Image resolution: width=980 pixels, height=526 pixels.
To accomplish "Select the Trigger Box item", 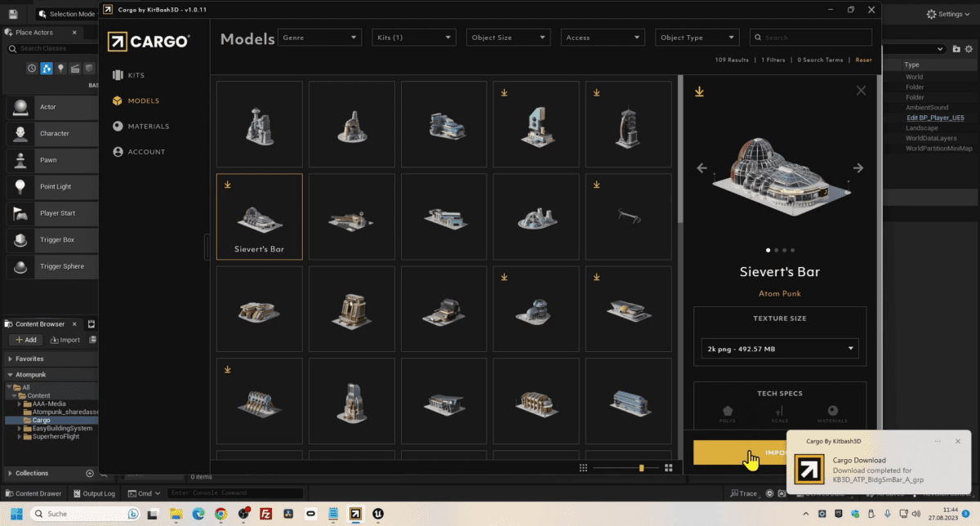I will coord(52,240).
